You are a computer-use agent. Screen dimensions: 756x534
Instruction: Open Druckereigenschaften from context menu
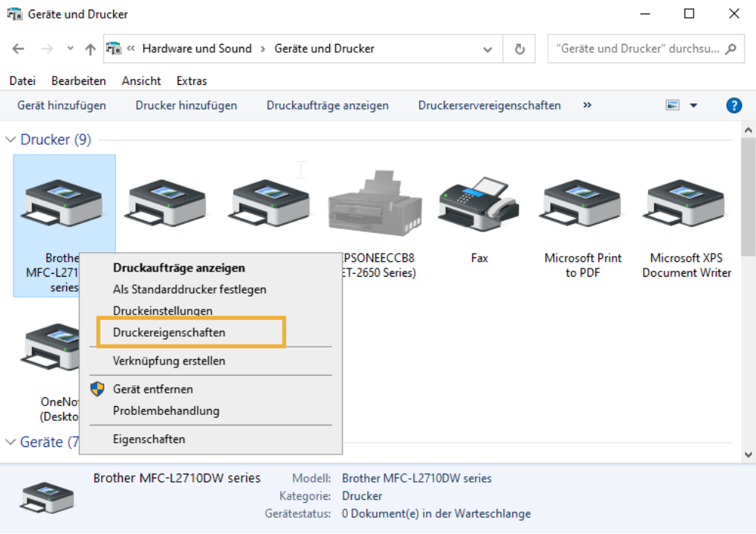(169, 332)
